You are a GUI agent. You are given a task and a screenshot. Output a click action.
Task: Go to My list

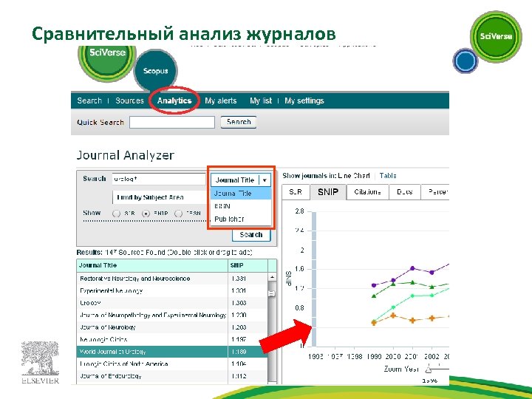coord(261,100)
